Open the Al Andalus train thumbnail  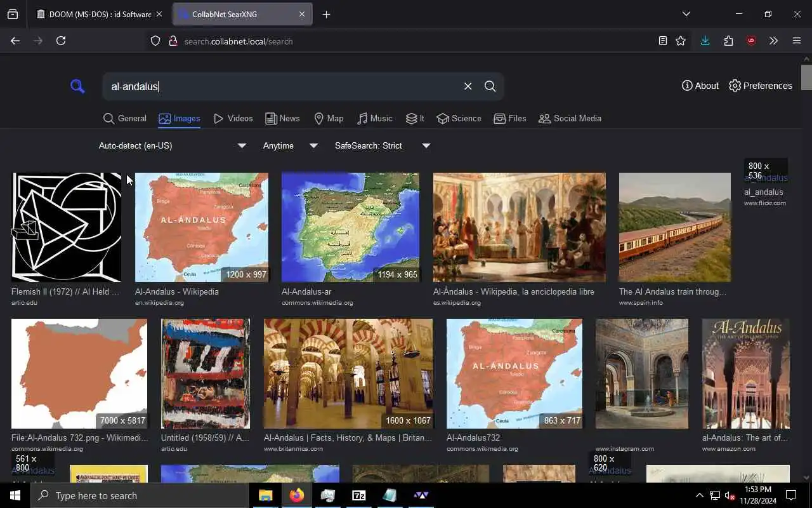675,227
